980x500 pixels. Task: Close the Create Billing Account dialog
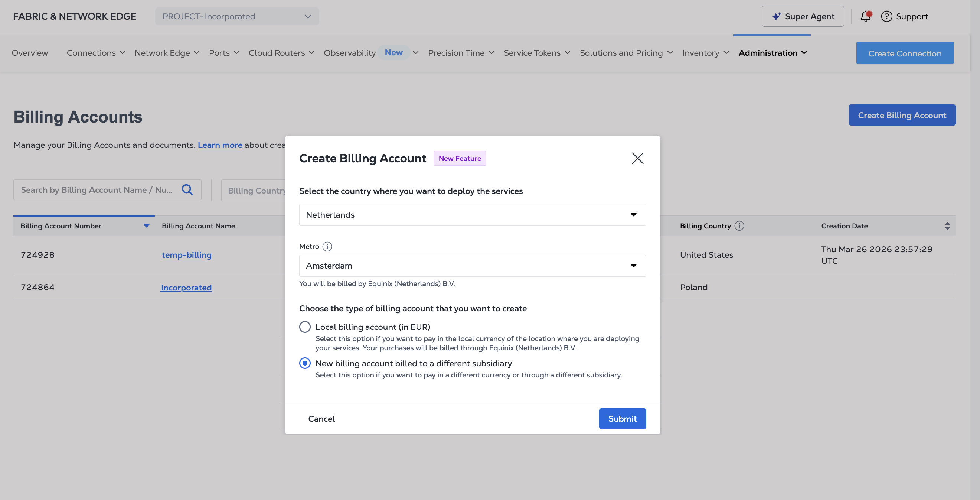tap(637, 158)
